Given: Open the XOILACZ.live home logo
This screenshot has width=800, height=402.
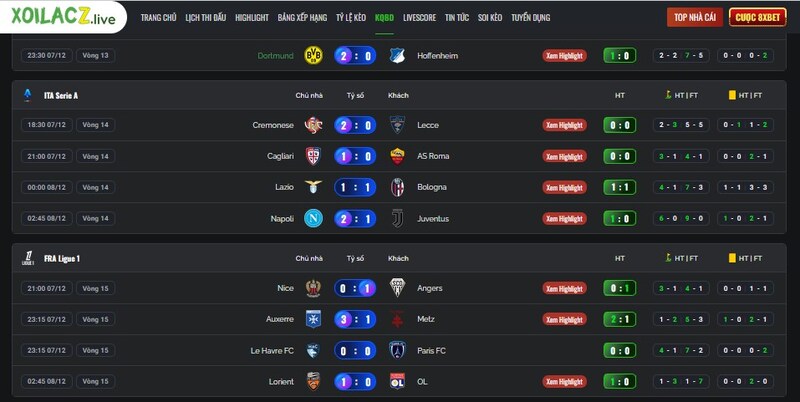Looking at the screenshot, I should click(65, 17).
